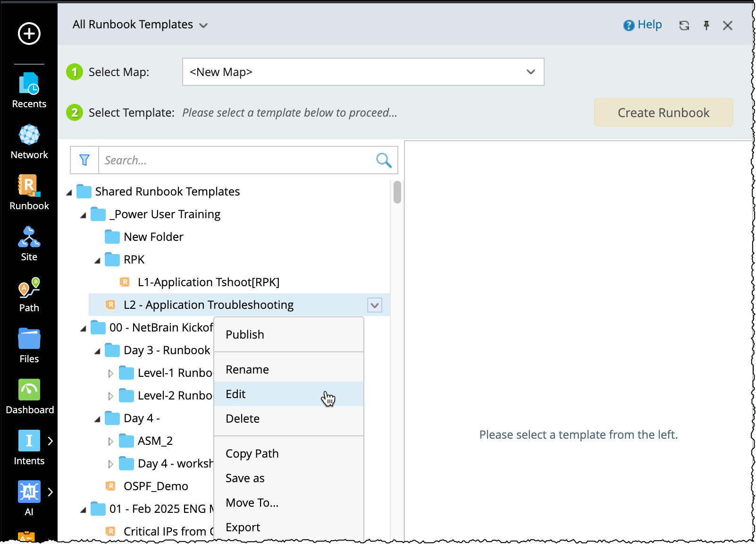Pin the panel with the pin icon

706,25
